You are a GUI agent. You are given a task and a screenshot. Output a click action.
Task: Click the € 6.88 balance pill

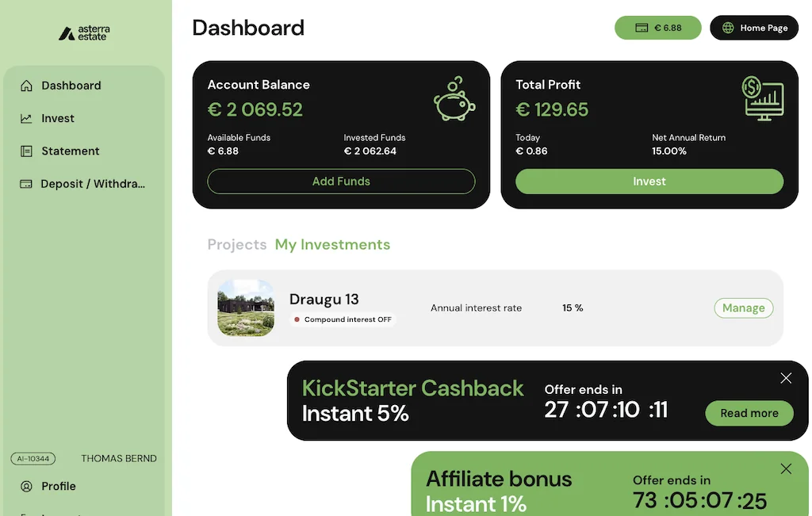tap(658, 28)
